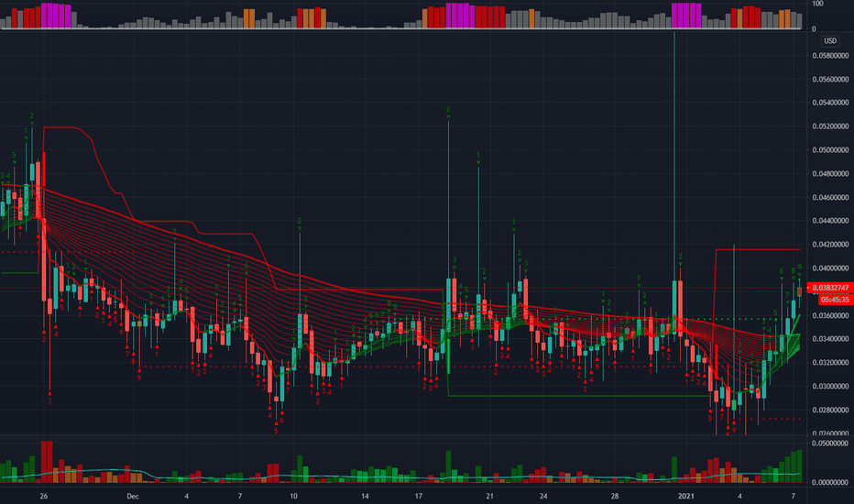Click the candle countdown 05:45:35 label
The width and height of the screenshot is (854, 504).
pos(835,300)
